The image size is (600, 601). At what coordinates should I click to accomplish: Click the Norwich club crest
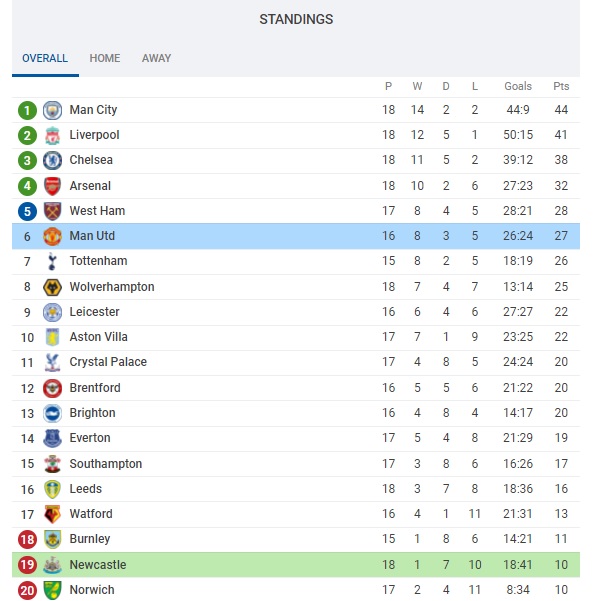click(52, 590)
